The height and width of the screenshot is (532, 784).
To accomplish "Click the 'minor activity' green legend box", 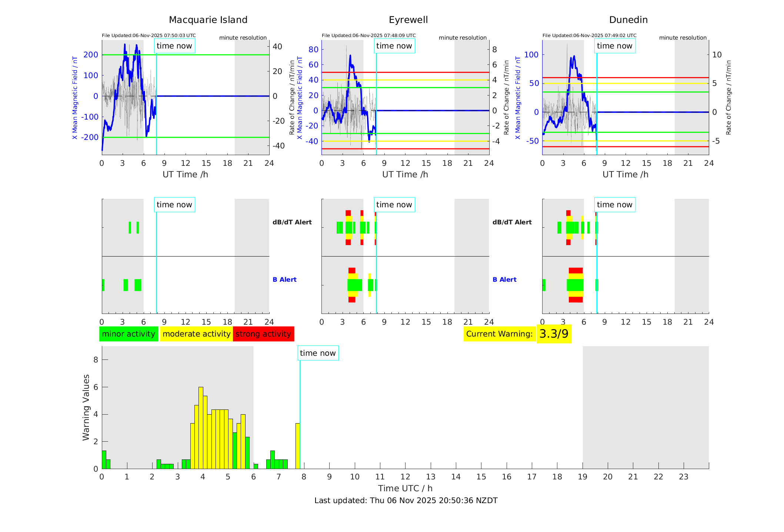I will coord(129,334).
